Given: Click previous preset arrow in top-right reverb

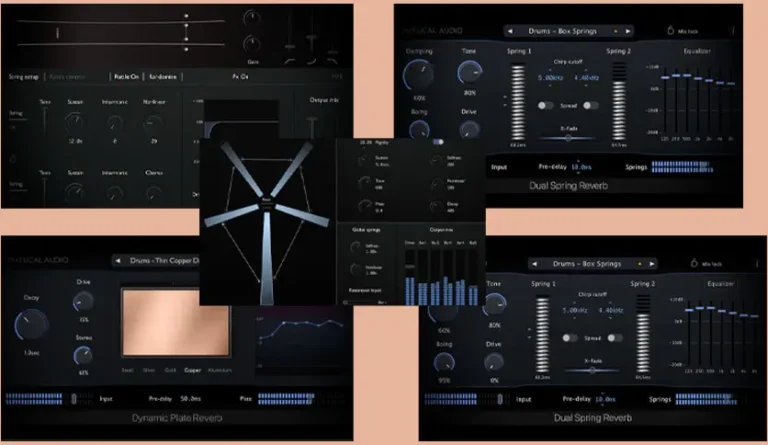Looking at the screenshot, I should pyautogui.click(x=509, y=31).
